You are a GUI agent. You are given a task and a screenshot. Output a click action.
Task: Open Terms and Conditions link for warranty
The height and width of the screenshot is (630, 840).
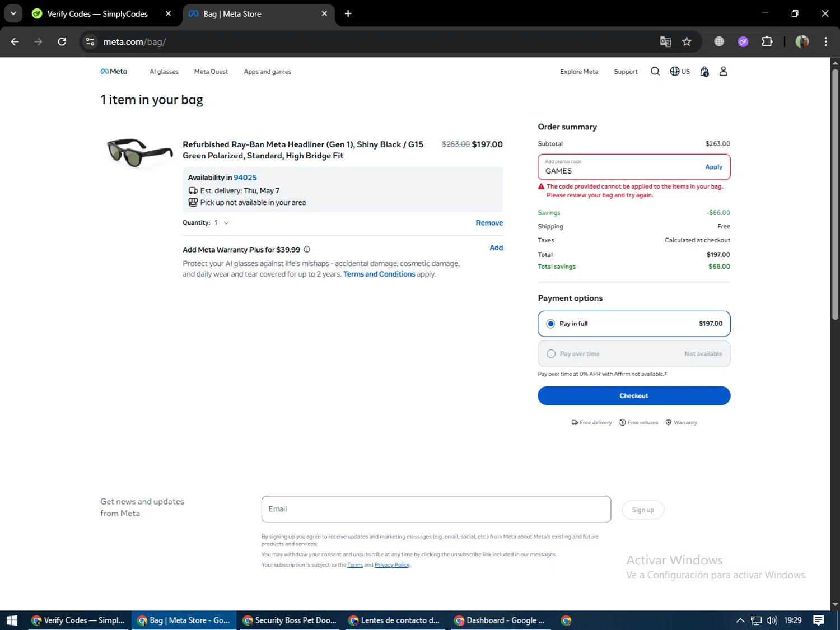pyautogui.click(x=379, y=274)
